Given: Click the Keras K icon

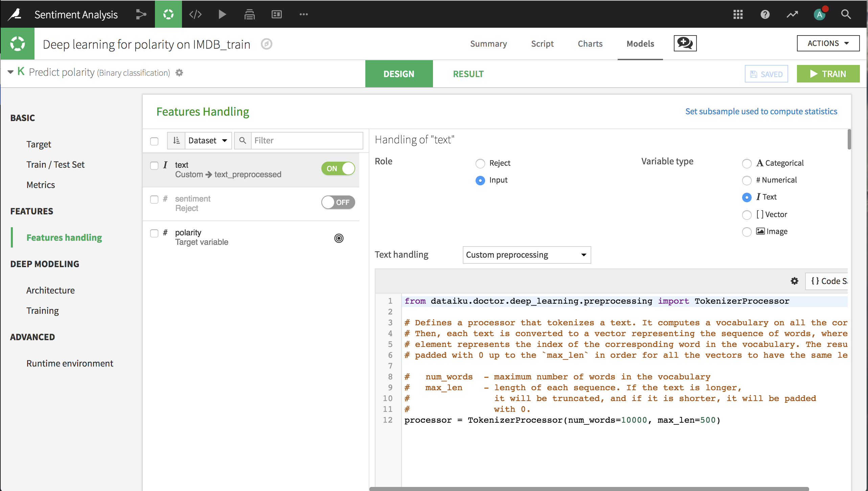Looking at the screenshot, I should (21, 71).
